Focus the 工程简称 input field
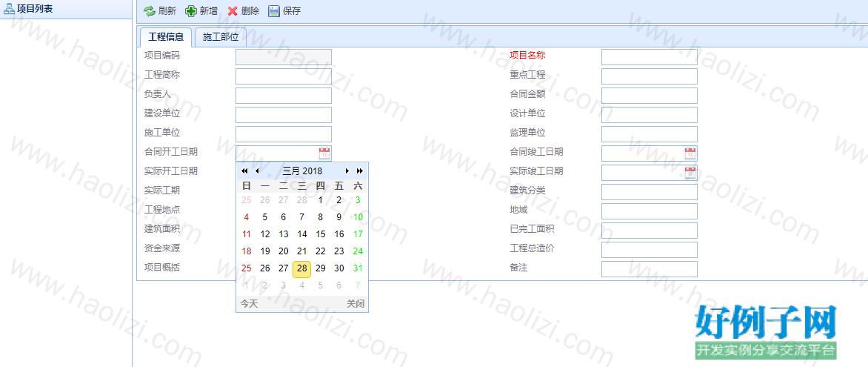This screenshot has width=868, height=367. click(284, 76)
